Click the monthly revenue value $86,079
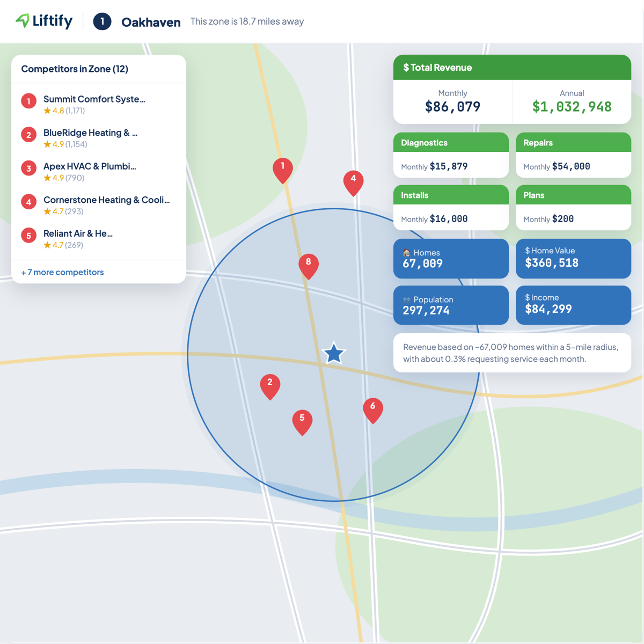 point(452,107)
